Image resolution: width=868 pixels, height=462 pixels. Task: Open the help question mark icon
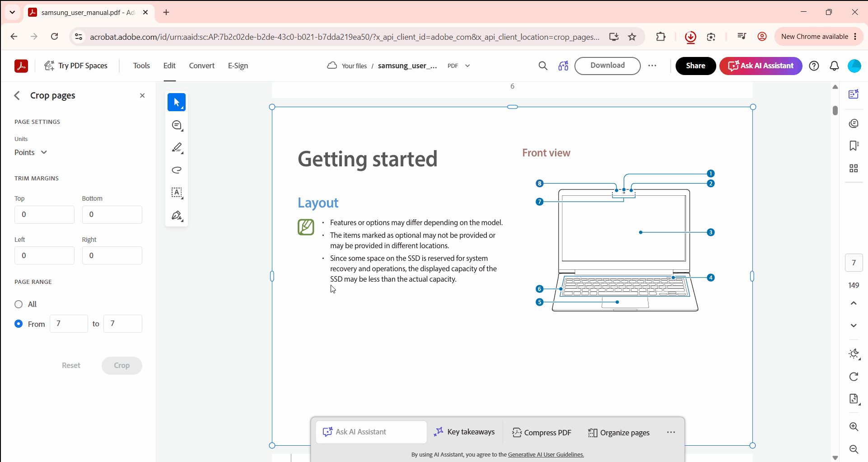tap(814, 66)
